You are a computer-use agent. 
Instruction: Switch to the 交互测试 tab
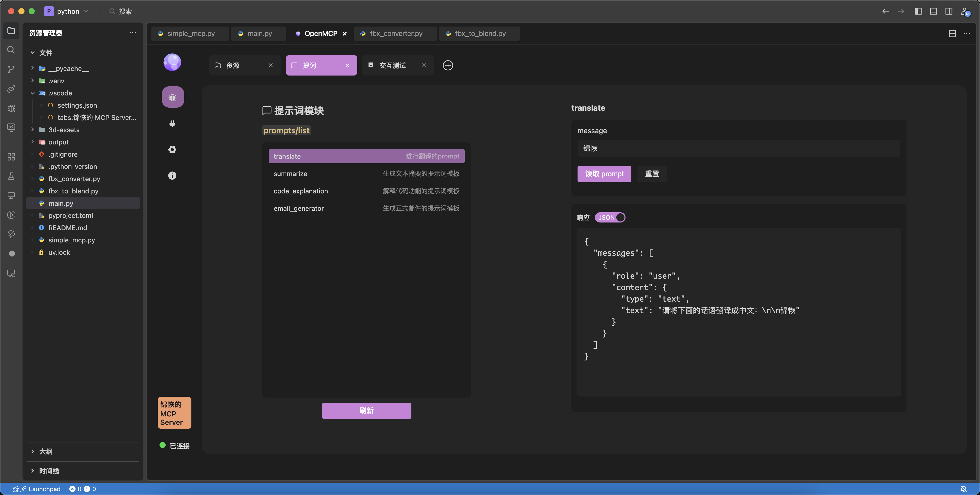coord(392,65)
